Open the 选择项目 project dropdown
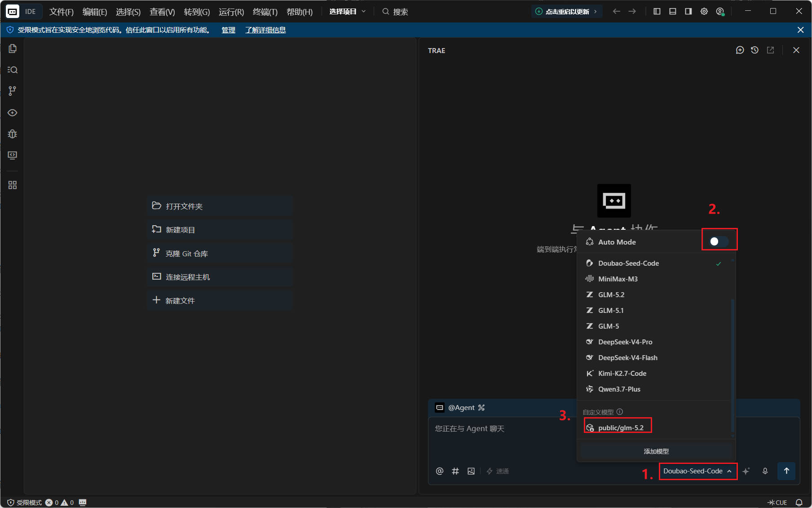The image size is (812, 508). coord(348,12)
